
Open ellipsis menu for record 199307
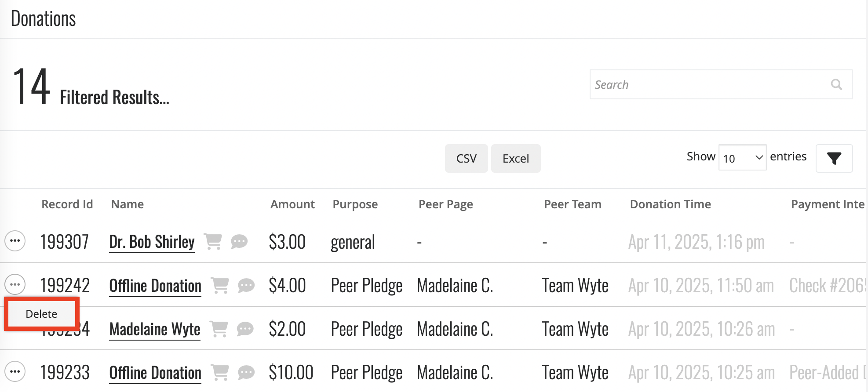pyautogui.click(x=15, y=241)
